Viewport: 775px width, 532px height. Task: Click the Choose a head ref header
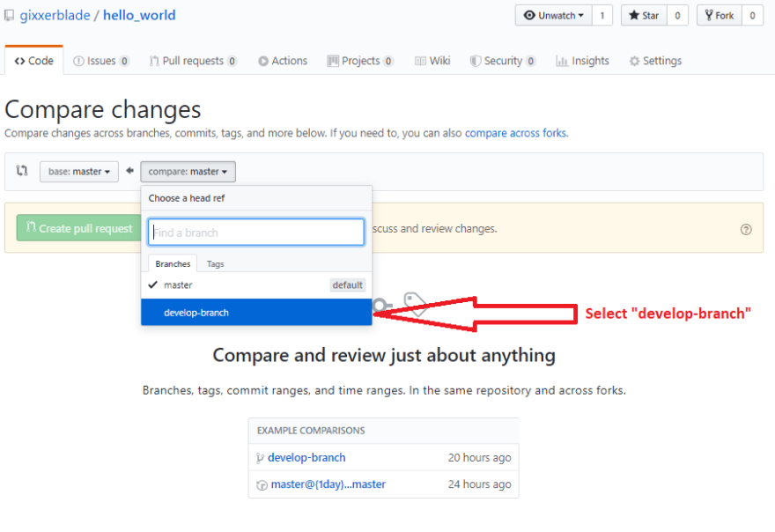(187, 198)
